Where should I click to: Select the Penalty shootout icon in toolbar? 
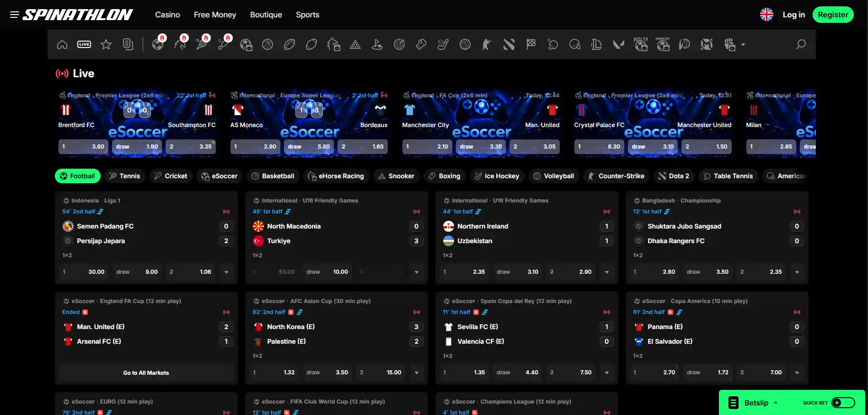tap(663, 44)
